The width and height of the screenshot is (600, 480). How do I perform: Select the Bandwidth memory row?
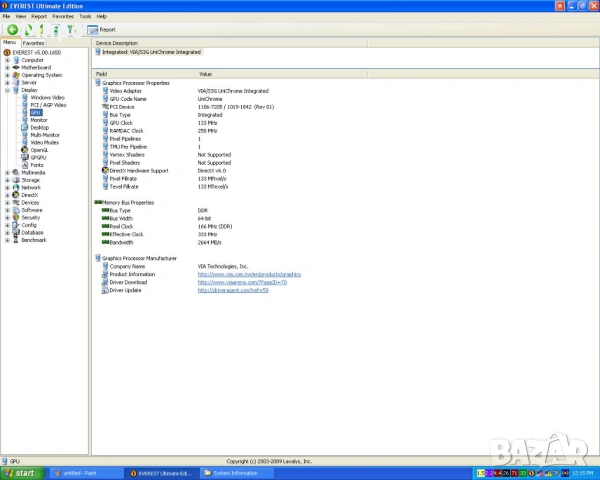pos(161,243)
